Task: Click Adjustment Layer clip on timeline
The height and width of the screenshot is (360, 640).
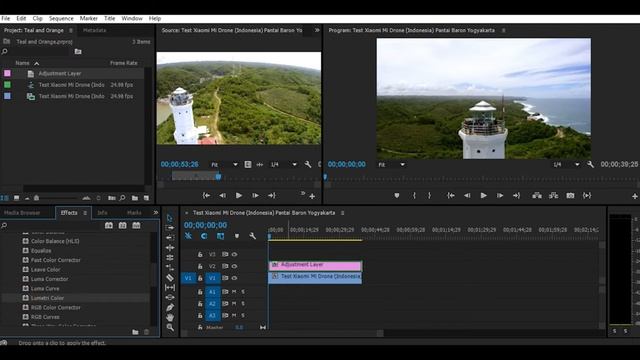Action: [x=315, y=266]
